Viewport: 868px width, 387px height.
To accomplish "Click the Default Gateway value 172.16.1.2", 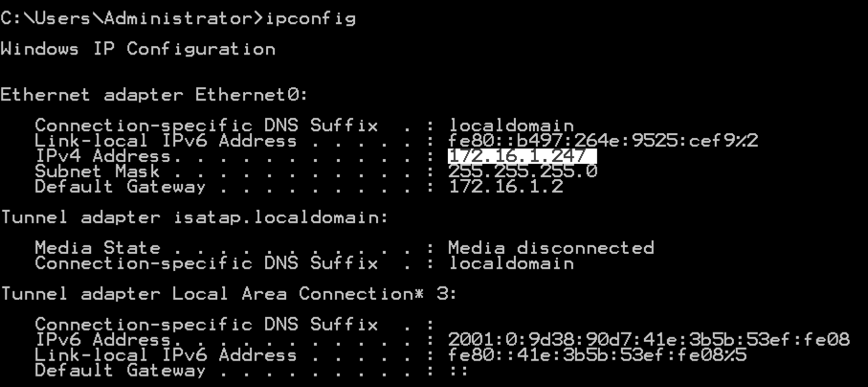I will (505, 186).
